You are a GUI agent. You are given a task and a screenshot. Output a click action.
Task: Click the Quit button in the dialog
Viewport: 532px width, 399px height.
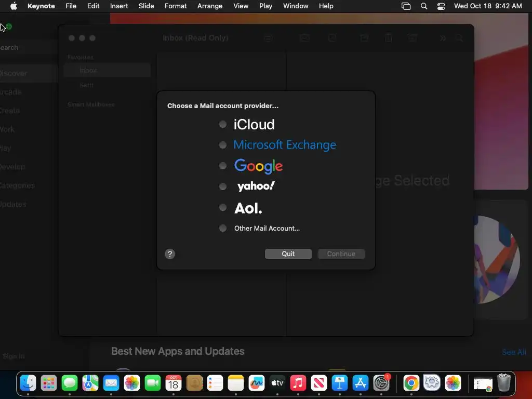tap(288, 254)
